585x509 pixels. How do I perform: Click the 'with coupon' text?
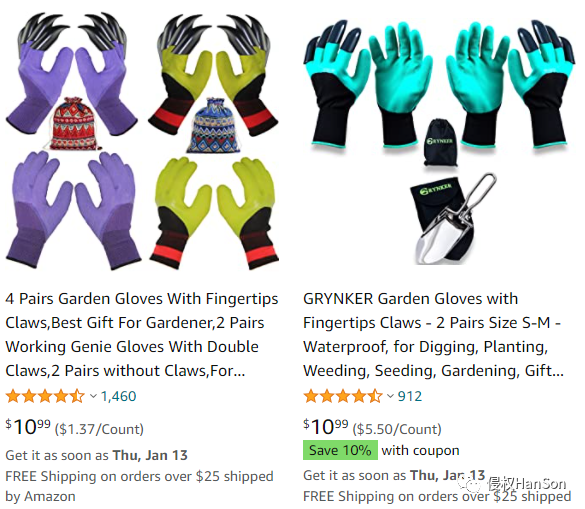(x=420, y=450)
